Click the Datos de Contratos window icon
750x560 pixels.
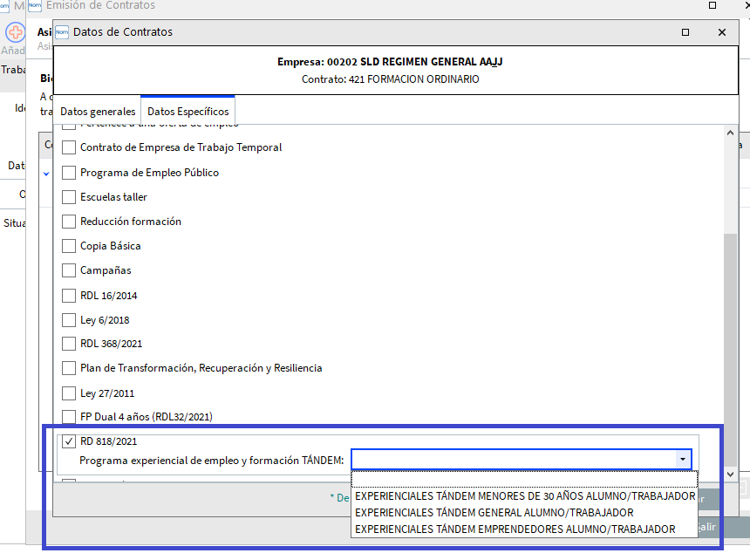(x=62, y=32)
